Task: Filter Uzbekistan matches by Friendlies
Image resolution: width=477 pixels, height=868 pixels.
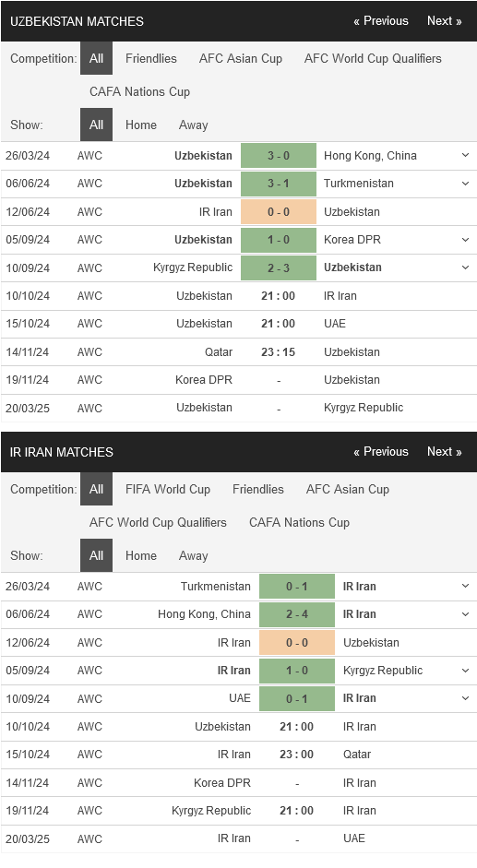Action: tap(151, 58)
